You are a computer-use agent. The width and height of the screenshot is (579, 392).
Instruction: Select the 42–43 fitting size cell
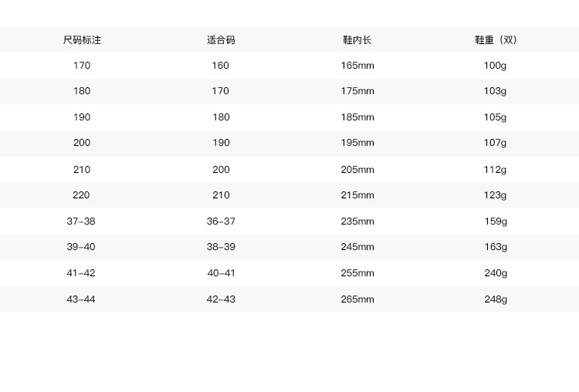(x=221, y=299)
